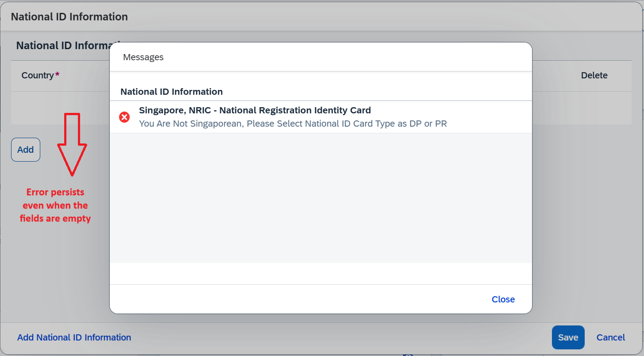Select the Singapore NRIC error message title
This screenshot has width=644, height=356.
[255, 110]
